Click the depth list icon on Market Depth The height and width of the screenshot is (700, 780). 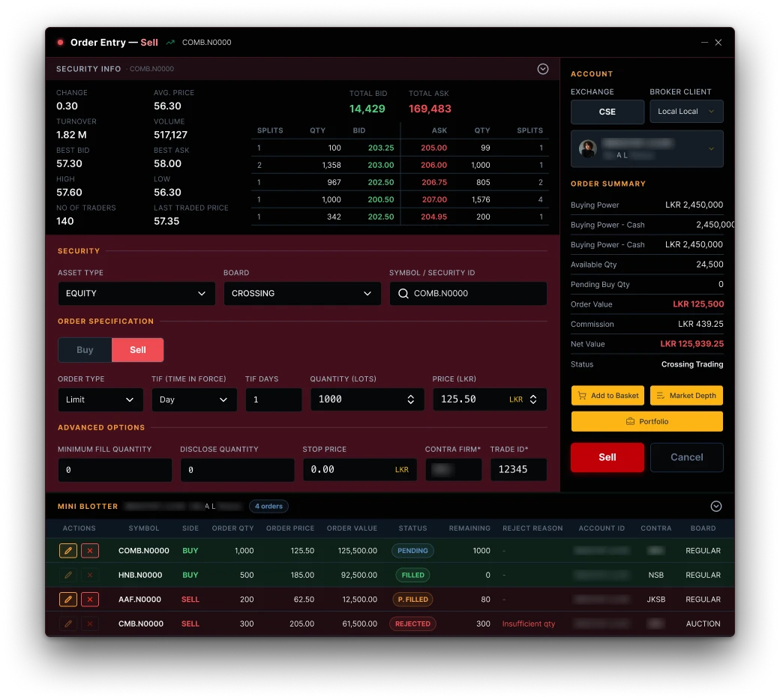(x=661, y=396)
